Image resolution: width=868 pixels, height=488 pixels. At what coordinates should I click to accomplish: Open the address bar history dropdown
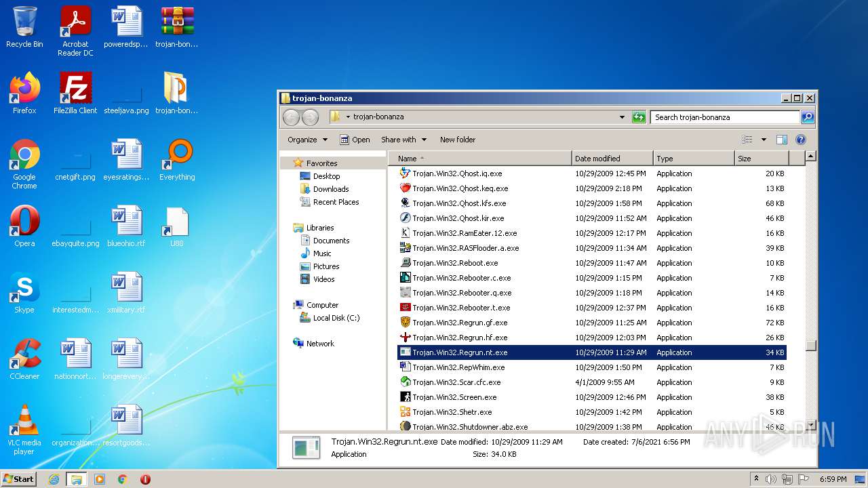622,117
